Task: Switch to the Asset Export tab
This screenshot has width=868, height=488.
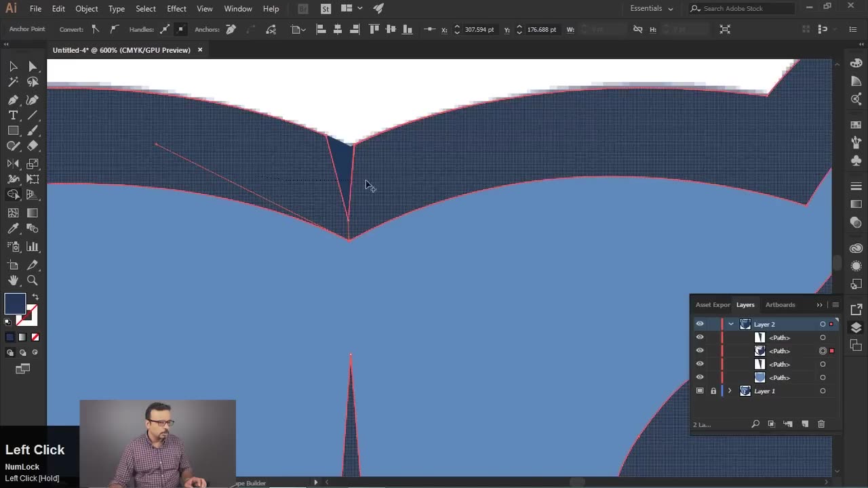Action: [713, 305]
